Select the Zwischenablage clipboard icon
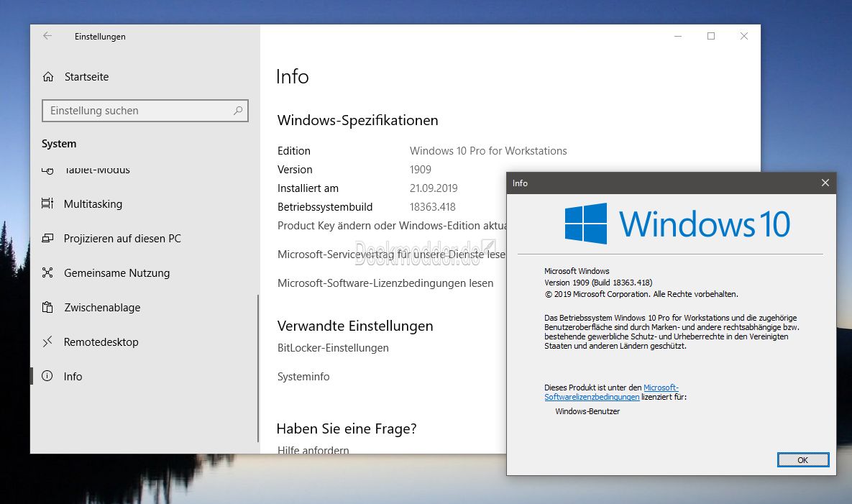852x504 pixels. click(x=47, y=308)
